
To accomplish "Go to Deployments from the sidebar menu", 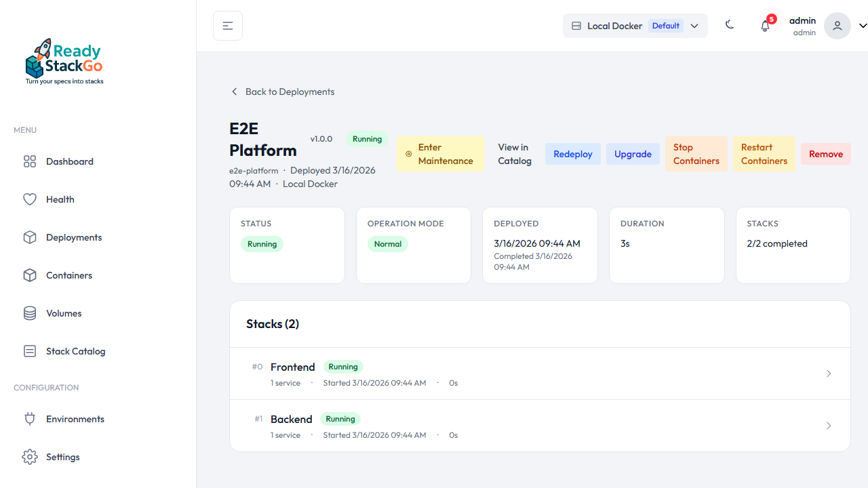I will (x=30, y=237).
